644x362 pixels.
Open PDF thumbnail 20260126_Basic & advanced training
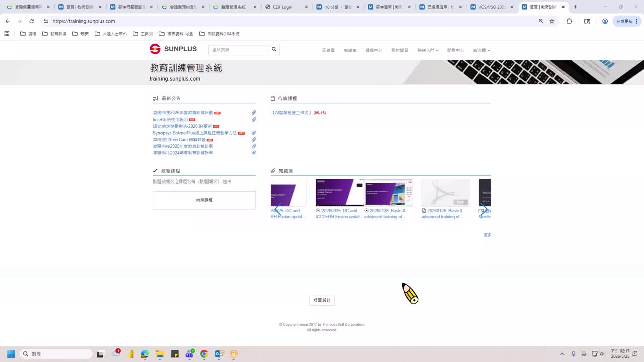click(x=446, y=193)
